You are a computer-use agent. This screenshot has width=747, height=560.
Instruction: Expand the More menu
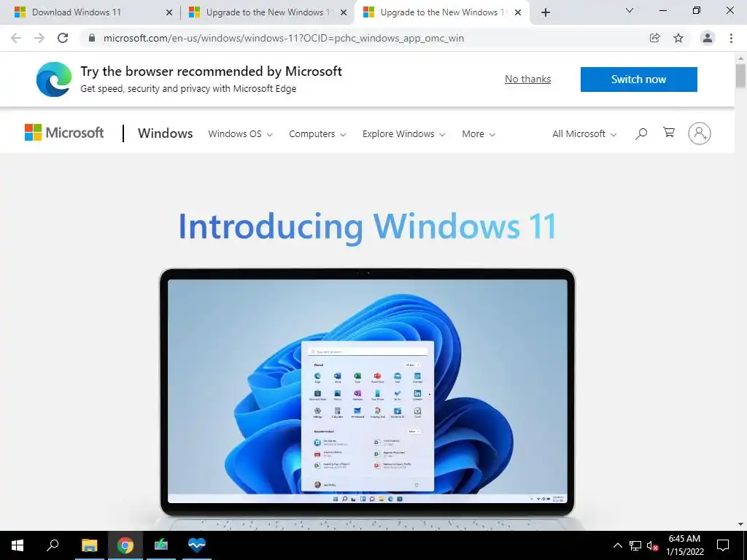(479, 134)
